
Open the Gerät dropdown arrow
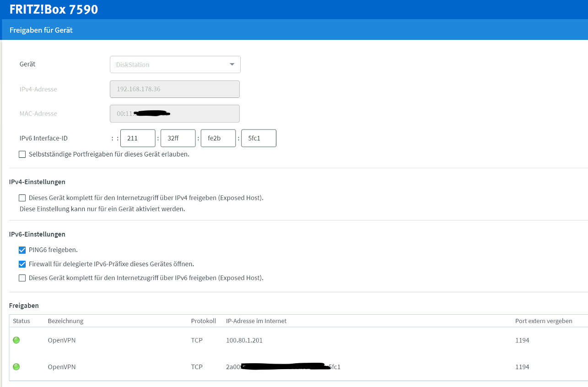click(x=232, y=64)
